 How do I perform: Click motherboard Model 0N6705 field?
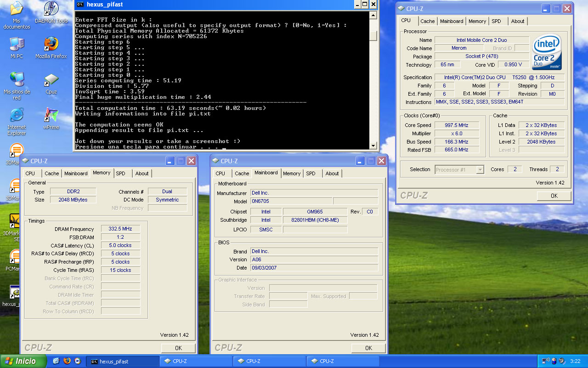291,201
